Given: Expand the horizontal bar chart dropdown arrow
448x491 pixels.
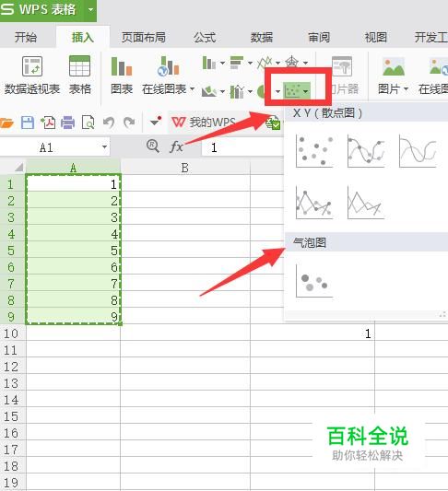Looking at the screenshot, I should pos(250,63).
